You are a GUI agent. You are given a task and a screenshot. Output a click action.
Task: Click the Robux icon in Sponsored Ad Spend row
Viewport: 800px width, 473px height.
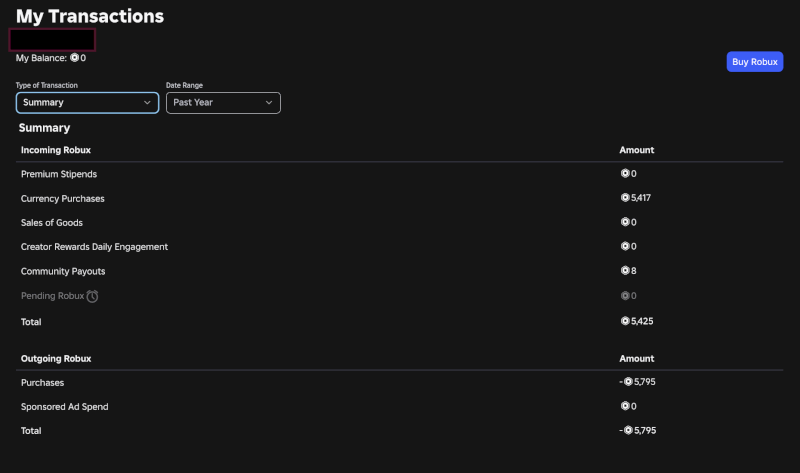[x=625, y=406]
